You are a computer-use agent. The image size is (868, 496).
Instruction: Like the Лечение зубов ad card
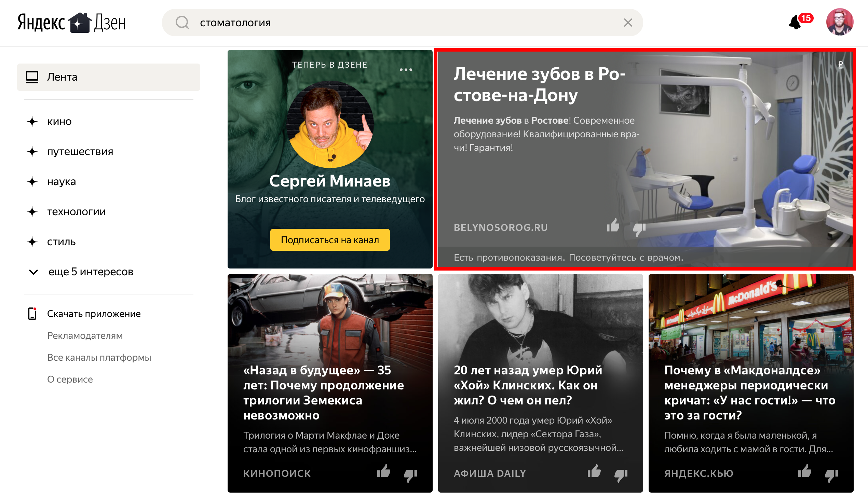point(613,225)
